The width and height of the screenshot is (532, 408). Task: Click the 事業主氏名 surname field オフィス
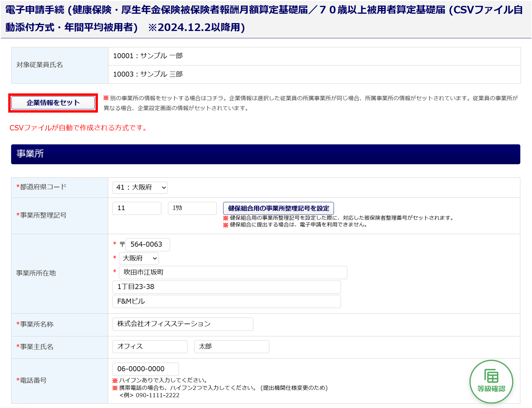[x=150, y=346]
